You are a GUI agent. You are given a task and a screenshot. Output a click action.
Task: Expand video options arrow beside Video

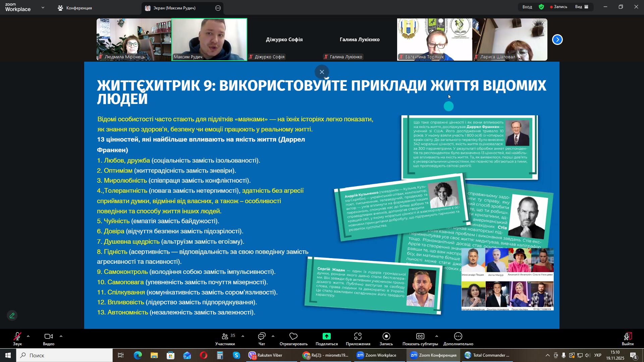(61, 336)
